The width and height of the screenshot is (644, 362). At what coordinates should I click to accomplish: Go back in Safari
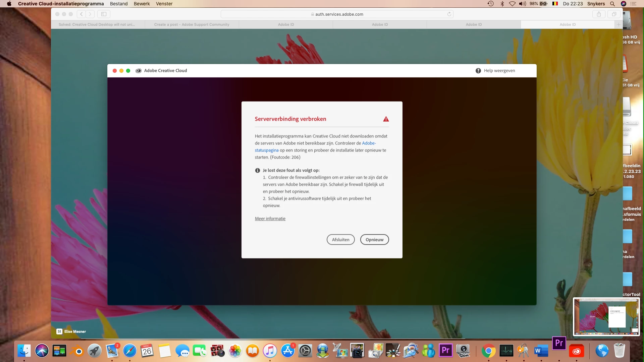click(x=81, y=14)
